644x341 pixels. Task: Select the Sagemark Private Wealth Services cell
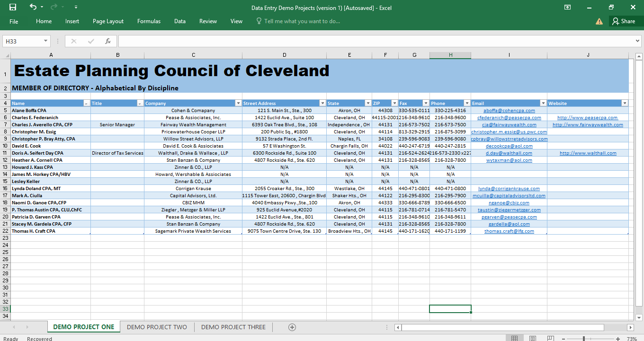point(193,231)
